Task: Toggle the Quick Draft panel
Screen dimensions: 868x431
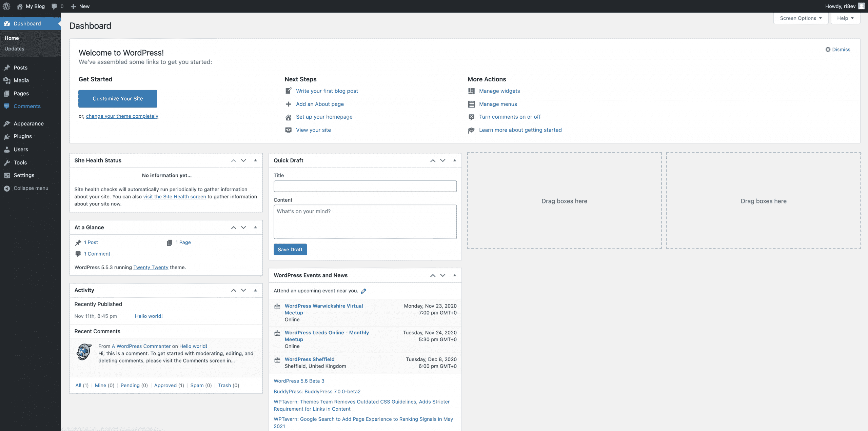Action: (455, 160)
